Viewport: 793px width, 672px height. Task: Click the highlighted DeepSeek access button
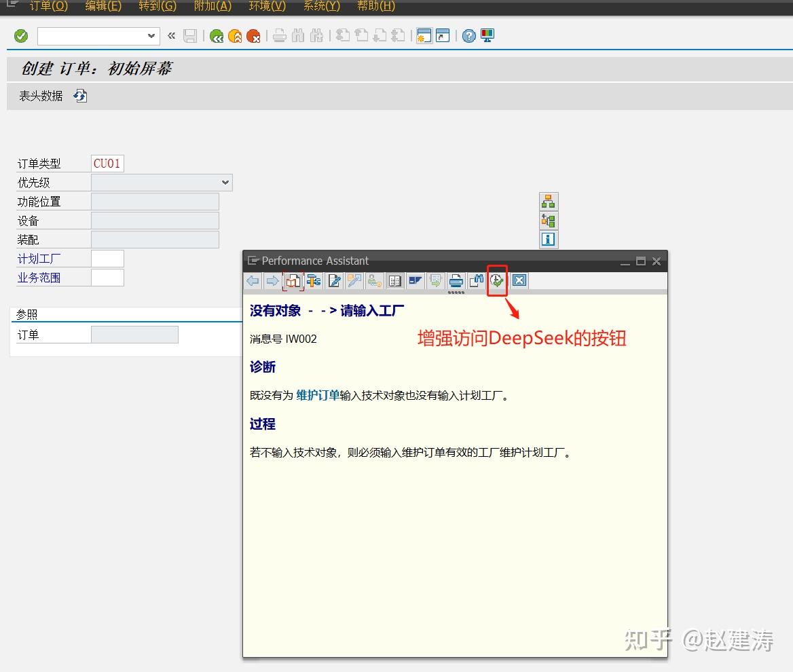[x=496, y=280]
